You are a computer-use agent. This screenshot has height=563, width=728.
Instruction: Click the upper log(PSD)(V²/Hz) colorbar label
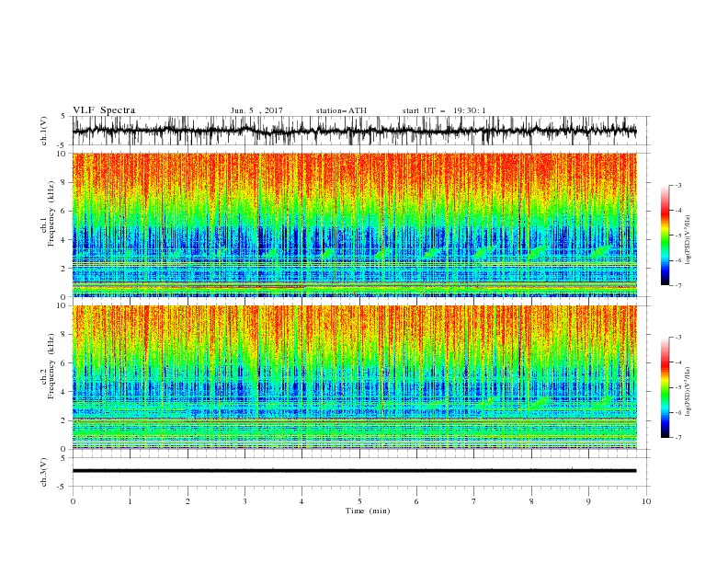point(688,240)
